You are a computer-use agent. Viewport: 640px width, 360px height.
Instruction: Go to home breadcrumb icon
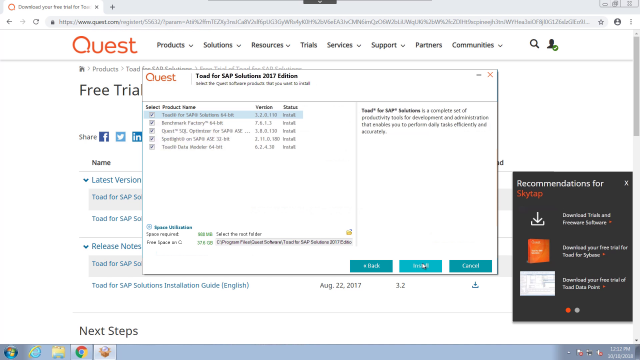pos(82,69)
